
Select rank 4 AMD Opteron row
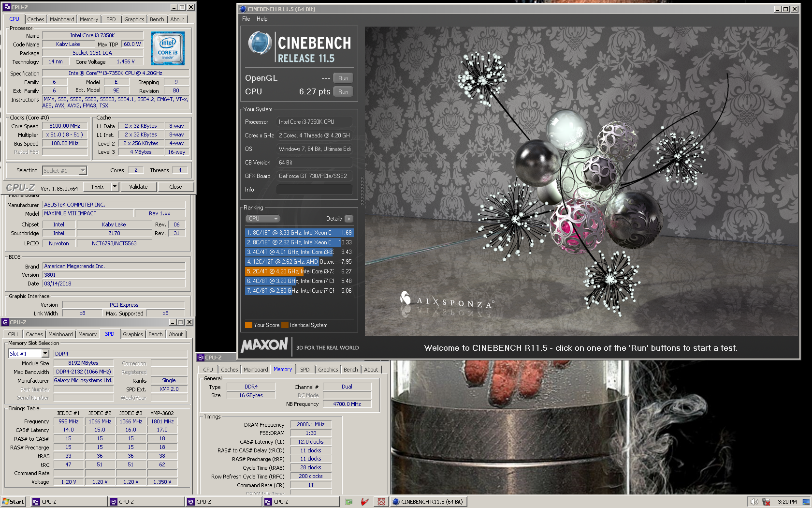299,262
